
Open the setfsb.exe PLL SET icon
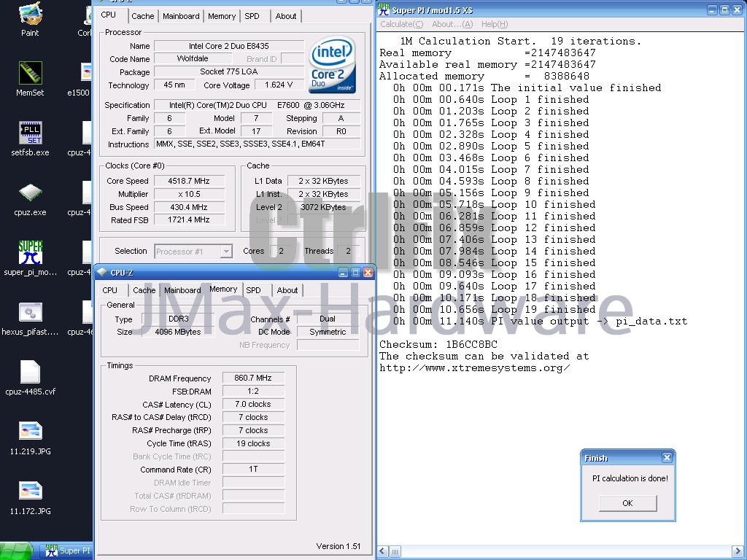[x=30, y=139]
